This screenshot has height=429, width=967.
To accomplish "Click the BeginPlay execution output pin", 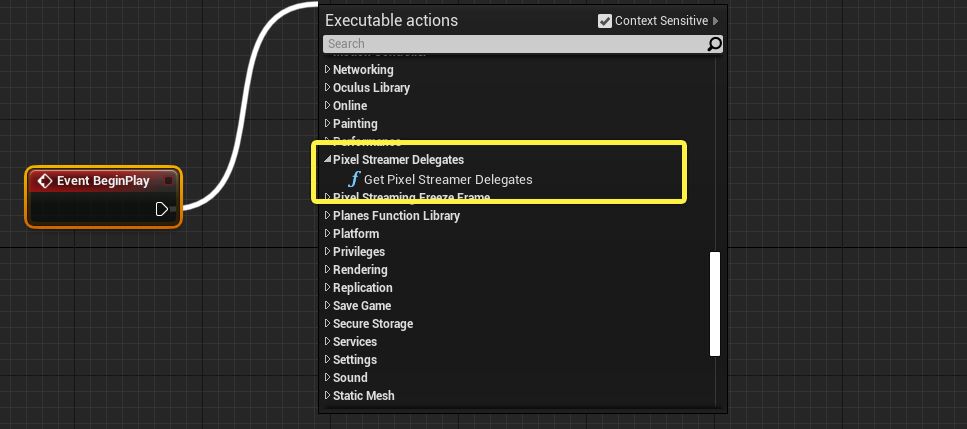I will (162, 209).
